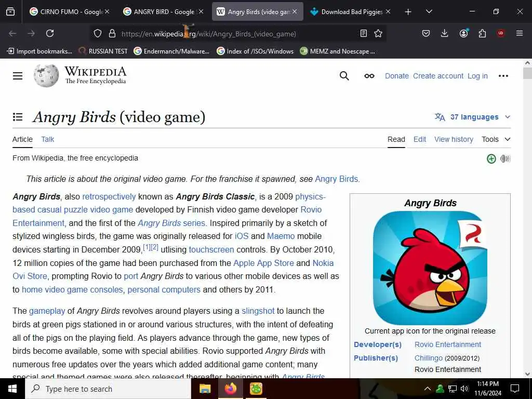Open uBlock Origin extension icon

tap(501, 33)
